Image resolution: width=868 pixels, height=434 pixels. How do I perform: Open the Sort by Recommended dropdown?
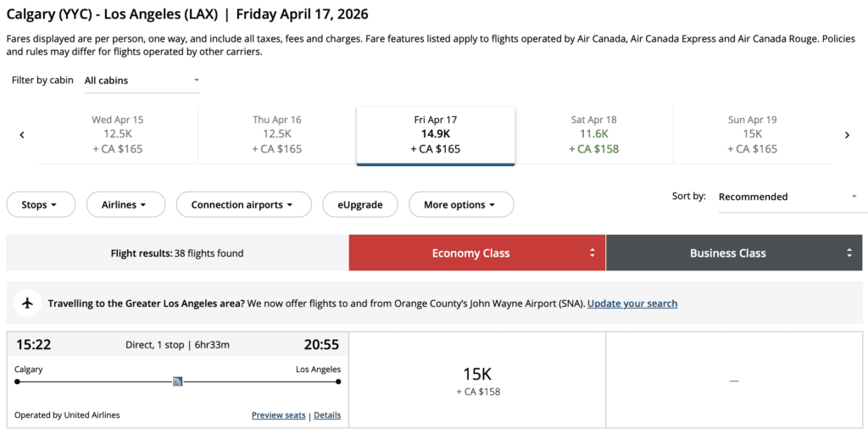tap(787, 197)
